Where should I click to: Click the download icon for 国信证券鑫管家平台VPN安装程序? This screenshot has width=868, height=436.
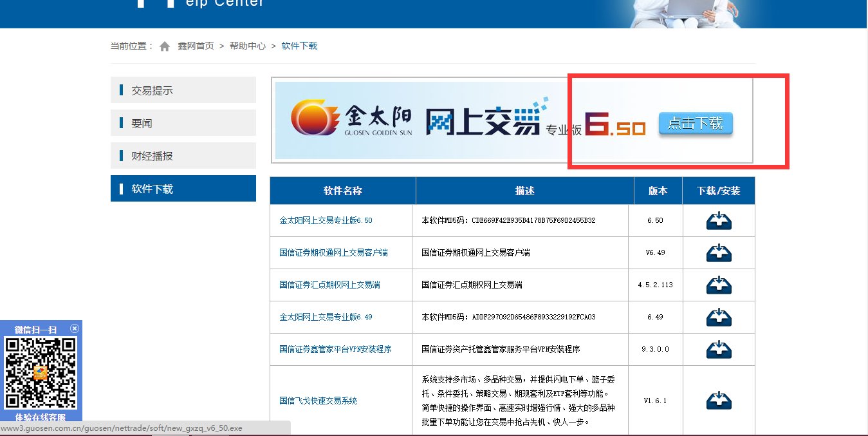coord(719,349)
